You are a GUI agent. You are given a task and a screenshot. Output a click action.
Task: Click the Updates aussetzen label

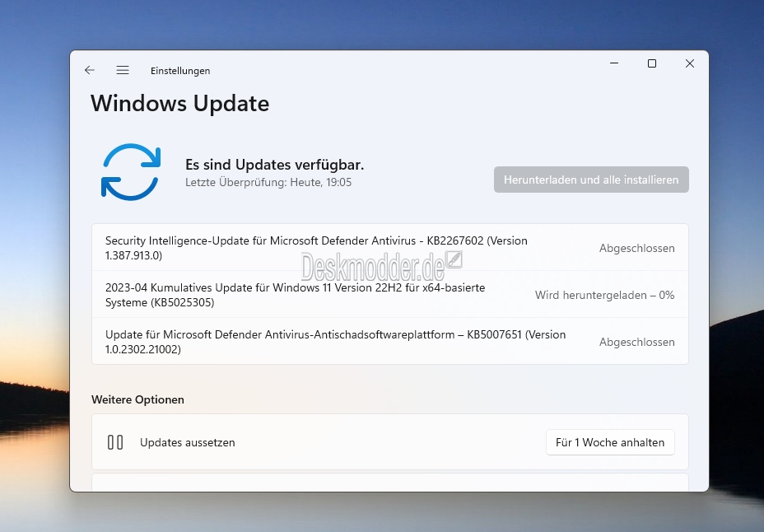click(188, 442)
